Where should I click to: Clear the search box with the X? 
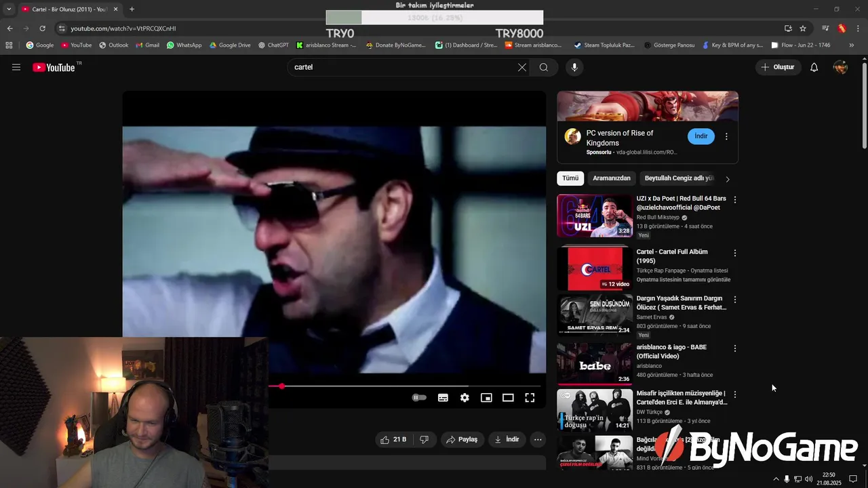(522, 67)
